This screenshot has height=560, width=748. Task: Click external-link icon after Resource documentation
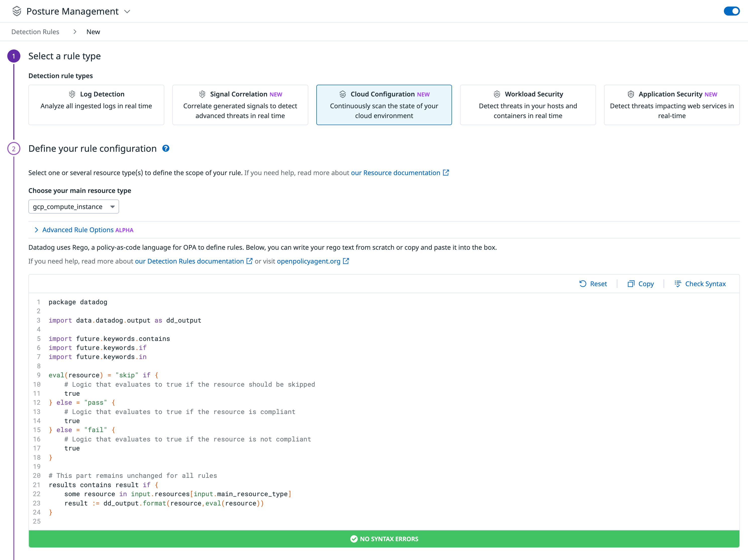coord(446,172)
